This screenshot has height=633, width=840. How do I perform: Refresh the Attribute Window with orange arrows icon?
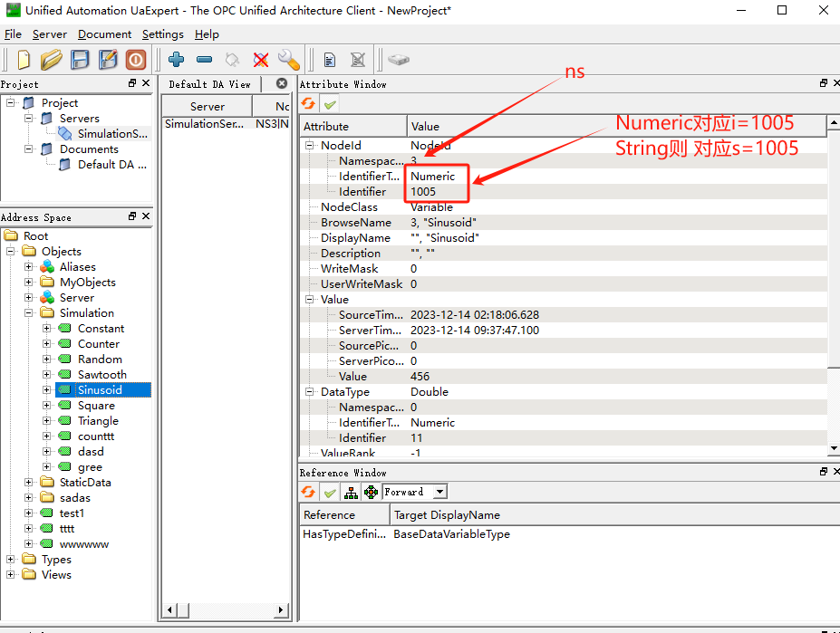tap(308, 104)
